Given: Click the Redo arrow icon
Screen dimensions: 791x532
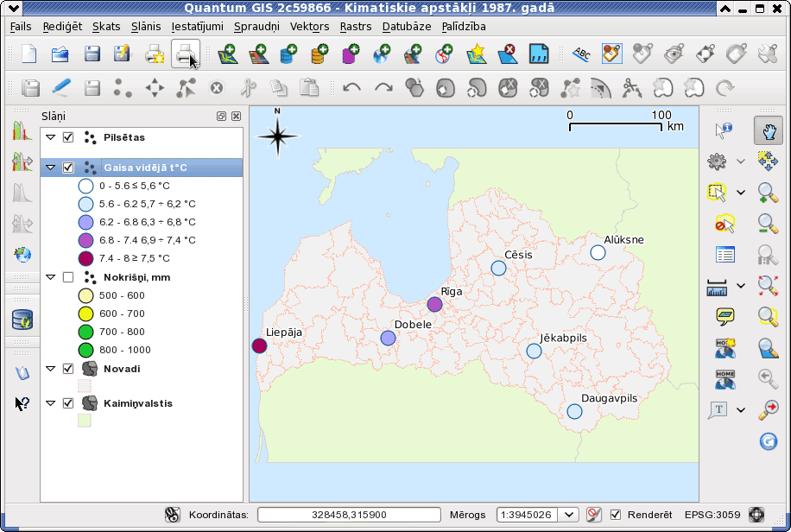Looking at the screenshot, I should [x=383, y=88].
